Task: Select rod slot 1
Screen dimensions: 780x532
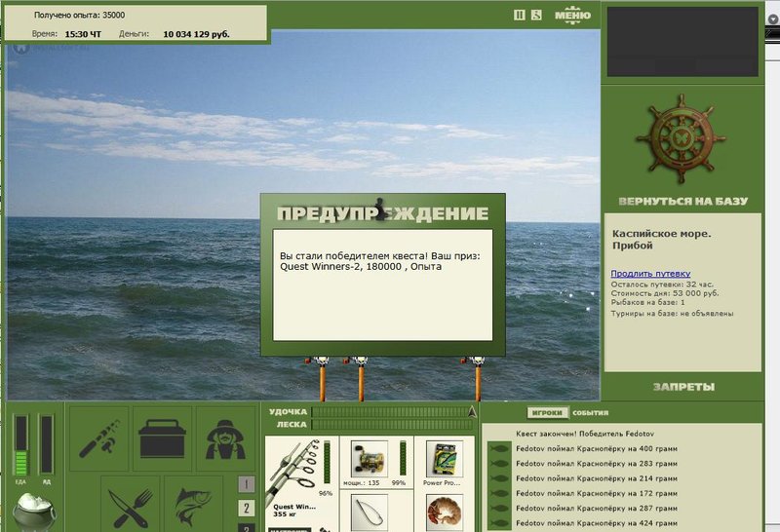Action: click(247, 484)
